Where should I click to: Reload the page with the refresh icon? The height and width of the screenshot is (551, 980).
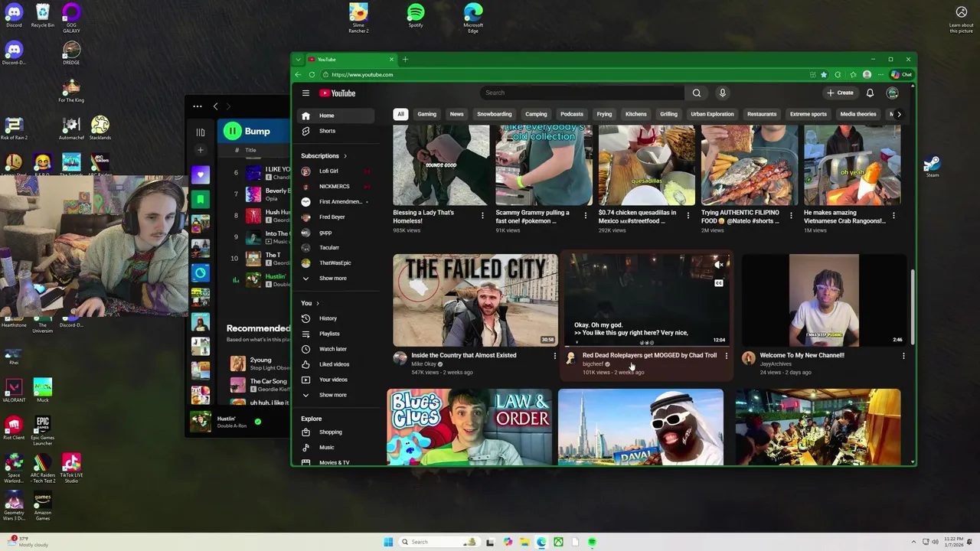click(312, 75)
